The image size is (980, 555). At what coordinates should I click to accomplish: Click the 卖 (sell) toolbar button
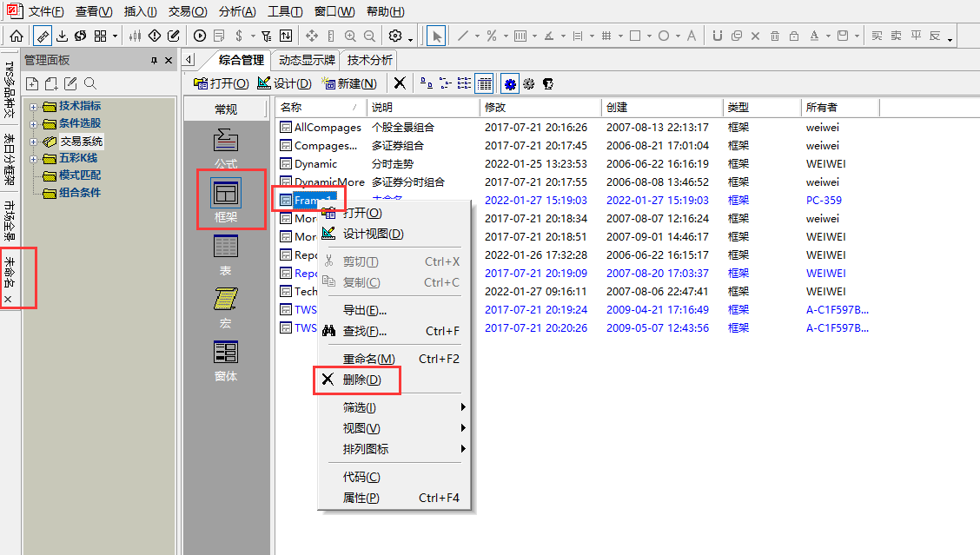[897, 36]
